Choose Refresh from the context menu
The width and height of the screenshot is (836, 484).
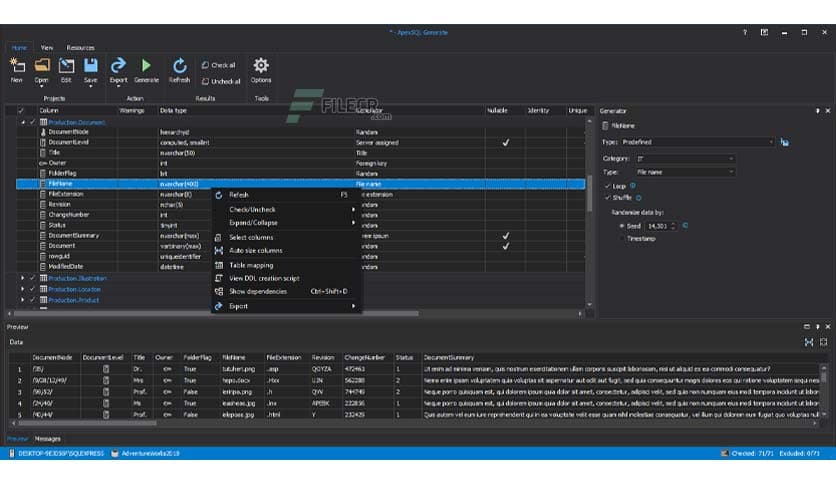click(287, 195)
